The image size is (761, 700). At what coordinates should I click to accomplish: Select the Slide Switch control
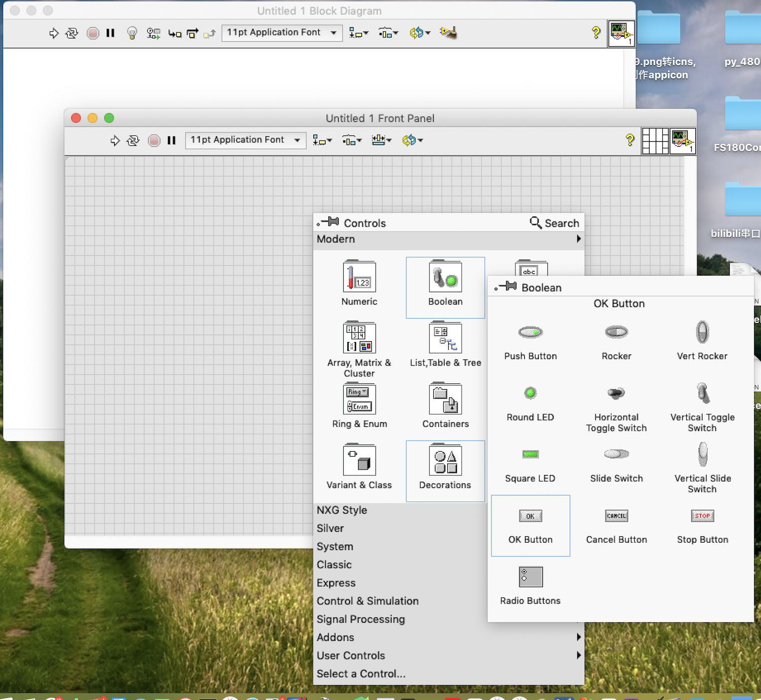(616, 454)
